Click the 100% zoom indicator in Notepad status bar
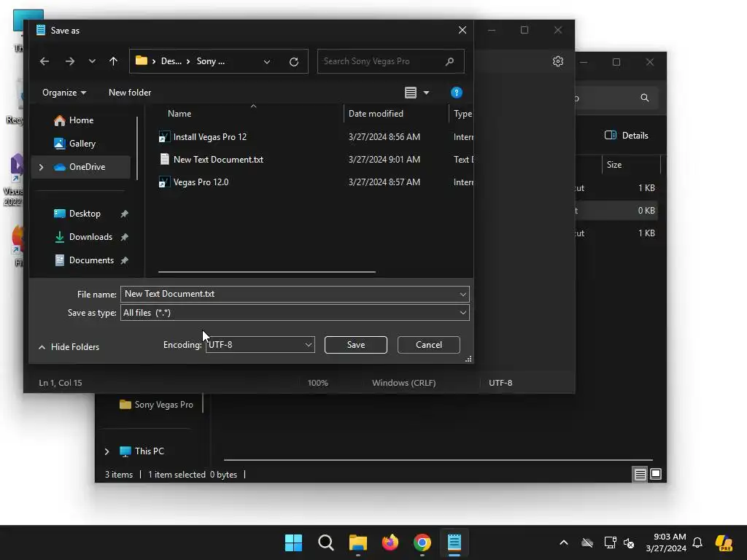The image size is (747, 560). 318,383
